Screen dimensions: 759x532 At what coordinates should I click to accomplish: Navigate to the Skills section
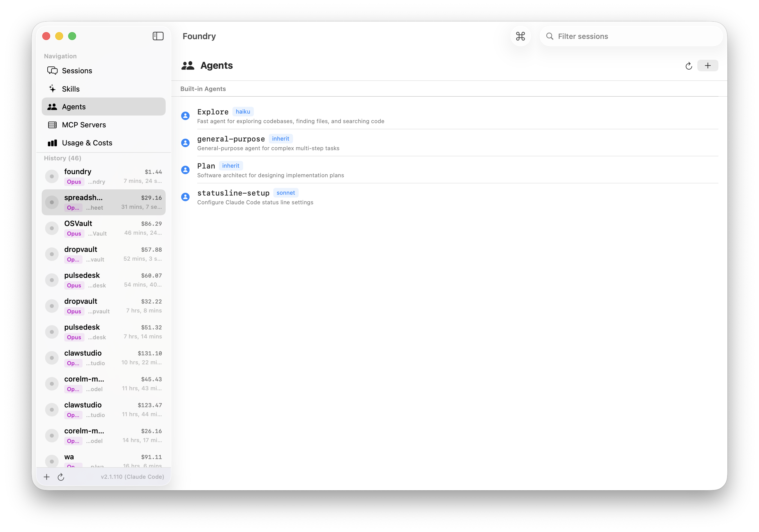pos(70,88)
